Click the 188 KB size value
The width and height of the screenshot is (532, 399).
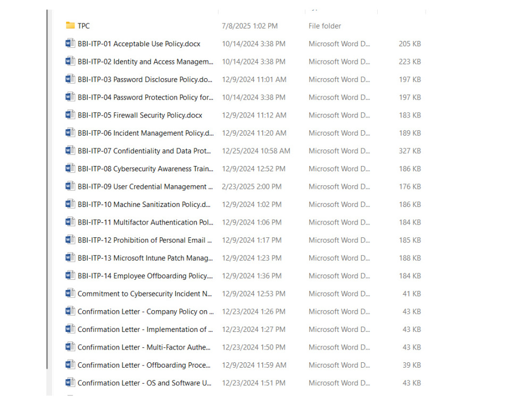[410, 258]
